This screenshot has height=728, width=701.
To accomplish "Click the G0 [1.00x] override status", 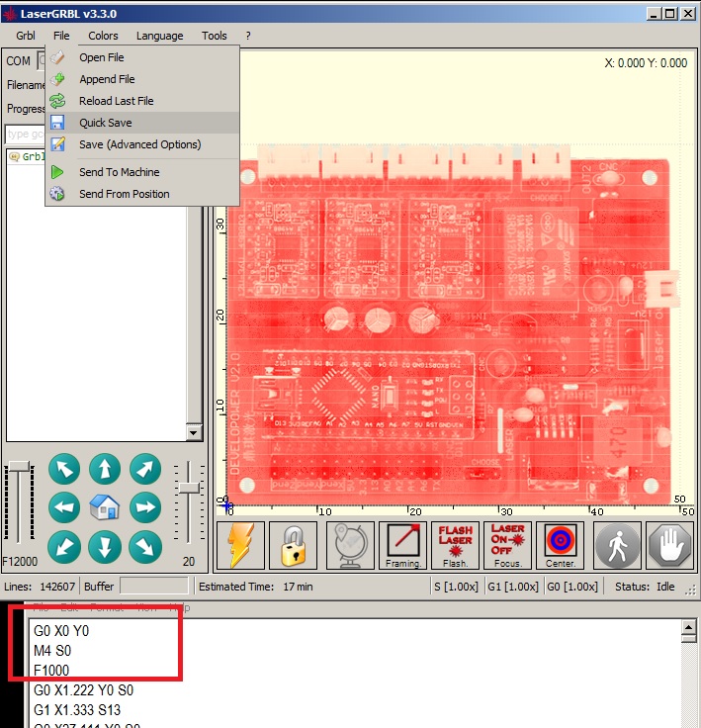I will [x=571, y=587].
